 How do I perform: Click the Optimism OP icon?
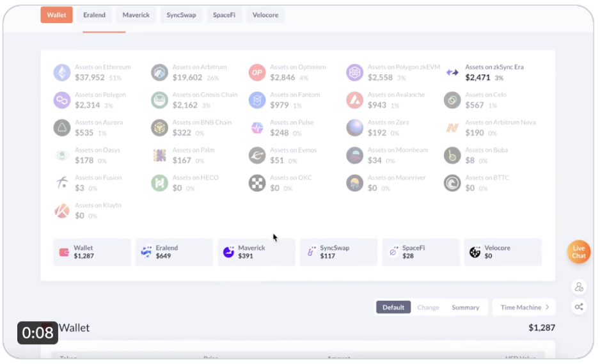tap(257, 73)
